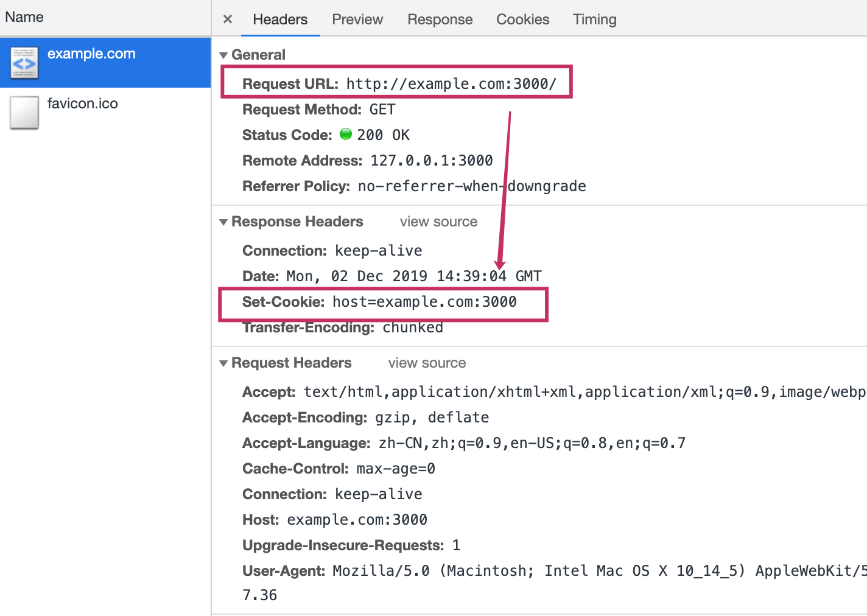The width and height of the screenshot is (867, 616).
Task: Switch to the Timing tab
Action: point(594,19)
